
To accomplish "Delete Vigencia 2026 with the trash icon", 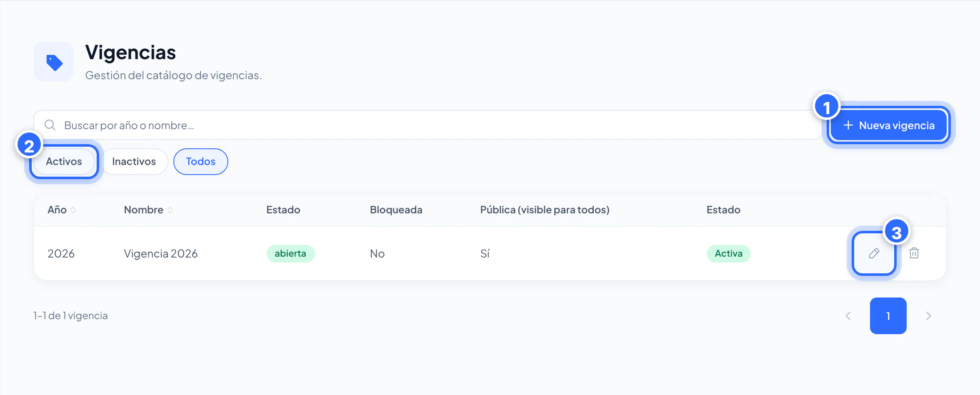I will 914,253.
